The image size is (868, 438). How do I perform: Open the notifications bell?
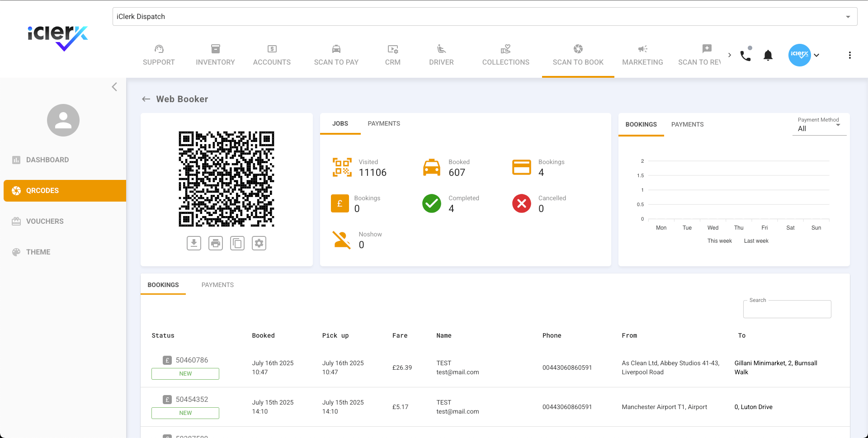coord(768,55)
